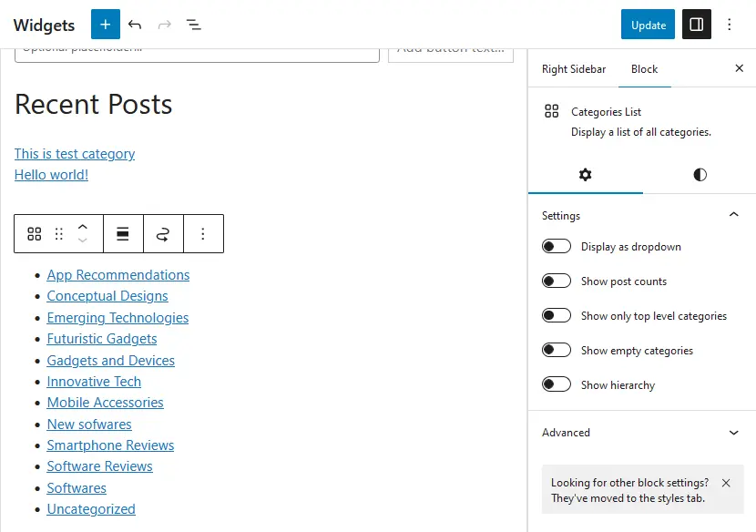The height and width of the screenshot is (532, 756).
Task: Open the Uncategorized category link
Action: pyautogui.click(x=91, y=509)
